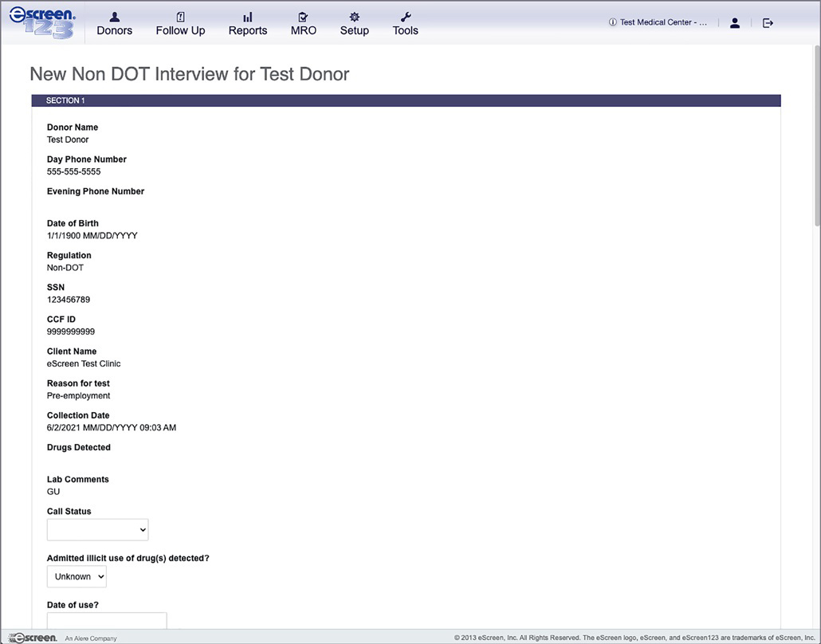Image resolution: width=821 pixels, height=644 pixels.
Task: Click the Donors person icon
Action: click(x=115, y=17)
